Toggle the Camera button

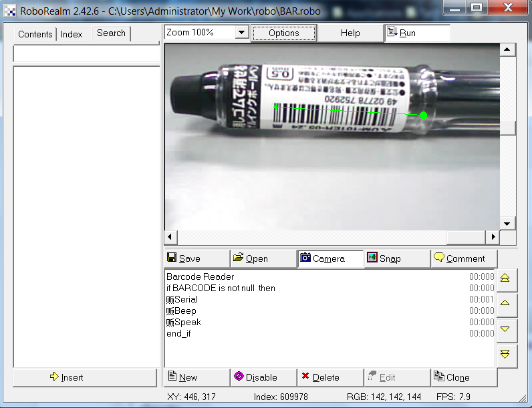[x=330, y=258]
